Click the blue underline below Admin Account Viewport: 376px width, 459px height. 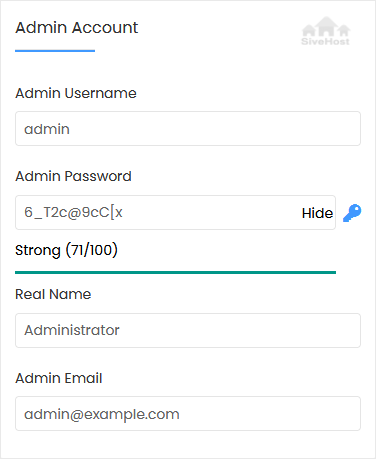[x=55, y=51]
